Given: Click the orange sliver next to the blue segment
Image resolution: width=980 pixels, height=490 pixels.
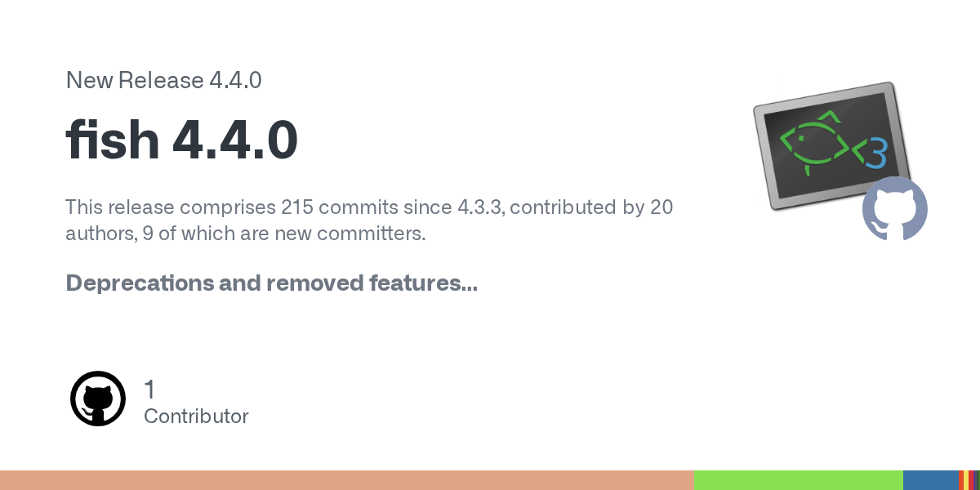Looking at the screenshot, I should coord(961,480).
